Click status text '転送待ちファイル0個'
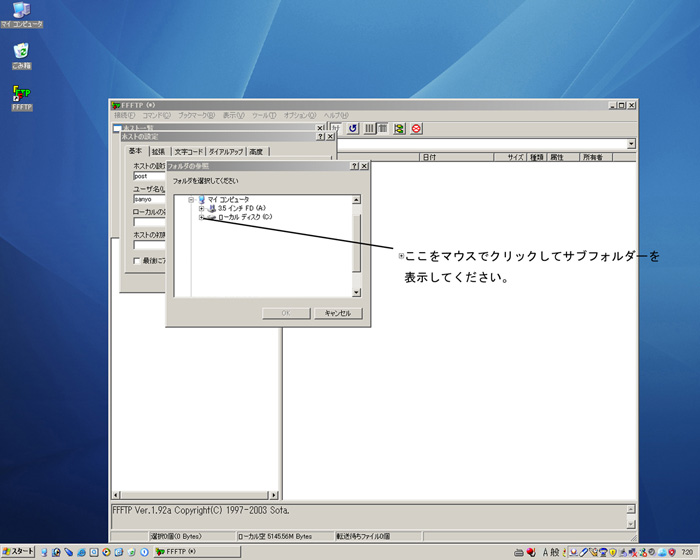Screen dimensions: 700x560 [x=363, y=536]
